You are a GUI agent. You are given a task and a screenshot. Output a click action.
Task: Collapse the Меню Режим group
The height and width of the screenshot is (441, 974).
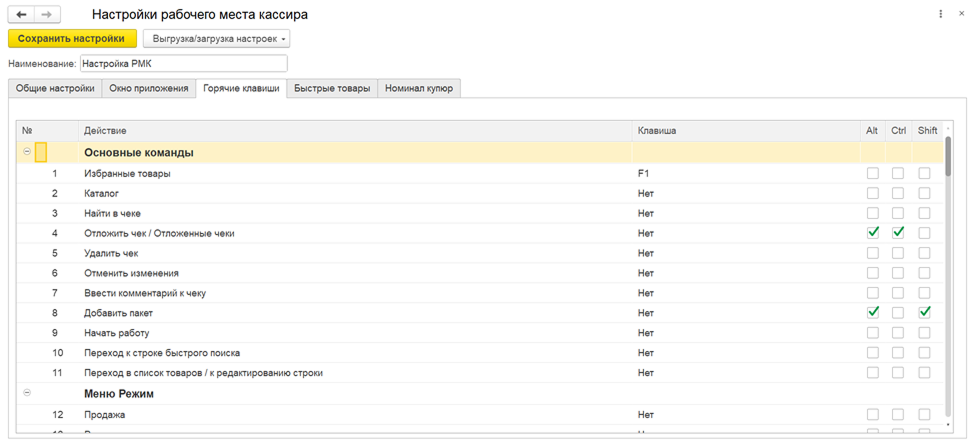[x=27, y=393]
